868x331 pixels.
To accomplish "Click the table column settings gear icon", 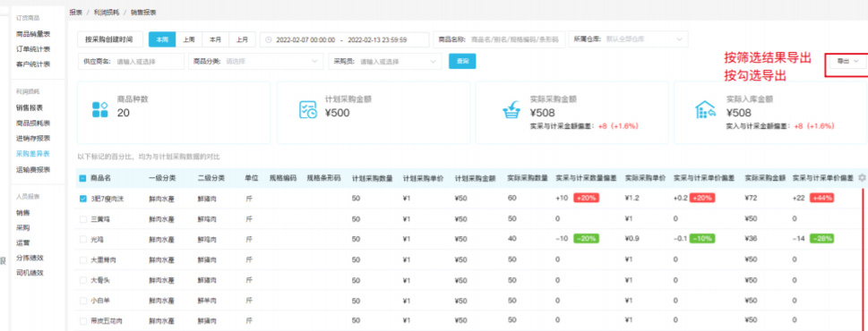I will pos(862,178).
